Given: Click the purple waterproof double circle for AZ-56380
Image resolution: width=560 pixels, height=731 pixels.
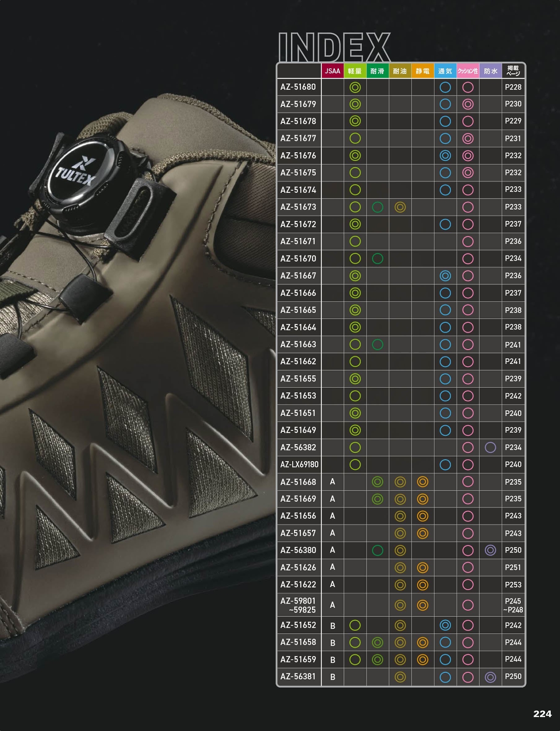Looking at the screenshot, I should tap(490, 550).
